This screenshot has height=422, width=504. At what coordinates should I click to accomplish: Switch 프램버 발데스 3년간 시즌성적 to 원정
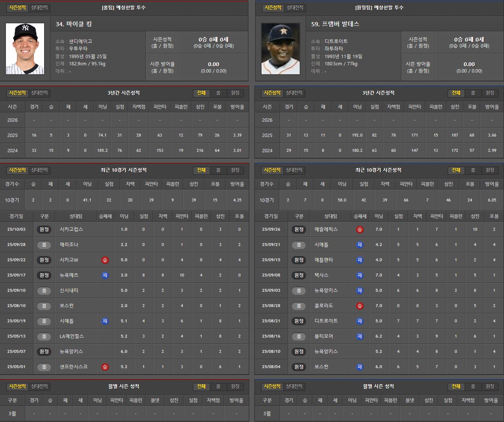pos(490,93)
